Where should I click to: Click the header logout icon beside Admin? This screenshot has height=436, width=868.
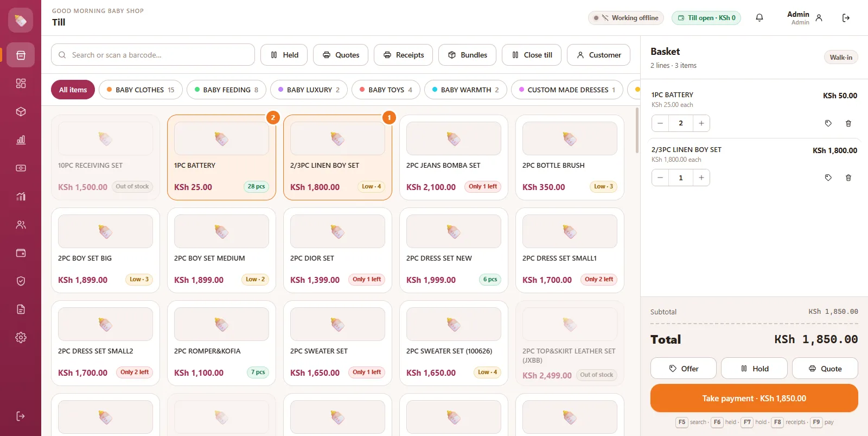tap(846, 18)
